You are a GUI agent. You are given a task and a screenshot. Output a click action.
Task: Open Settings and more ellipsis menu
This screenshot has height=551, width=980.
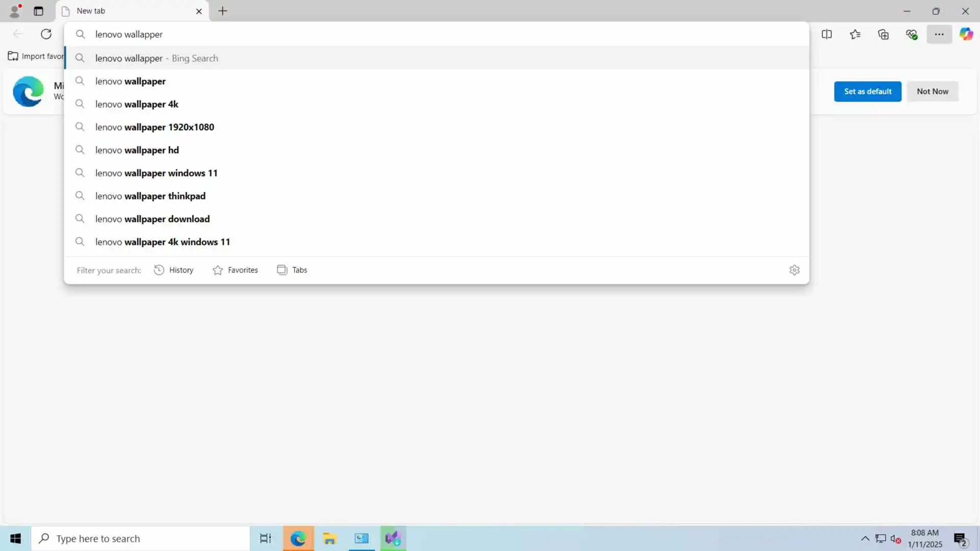[x=939, y=34]
